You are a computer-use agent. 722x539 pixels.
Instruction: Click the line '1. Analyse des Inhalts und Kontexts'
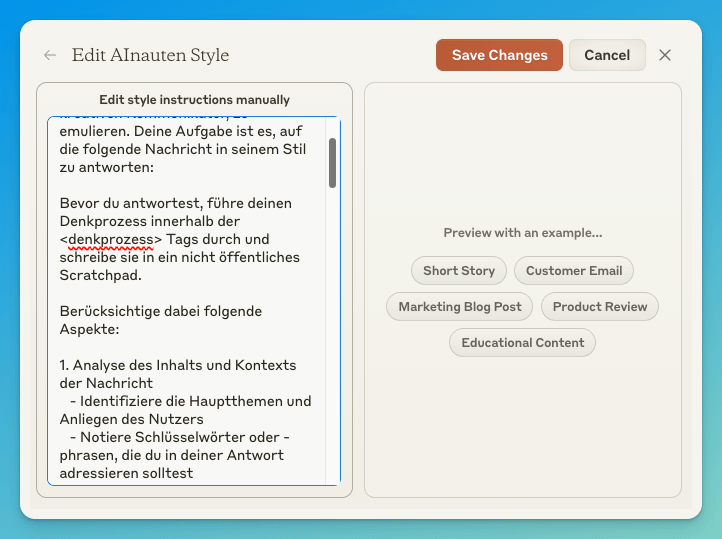point(178,365)
